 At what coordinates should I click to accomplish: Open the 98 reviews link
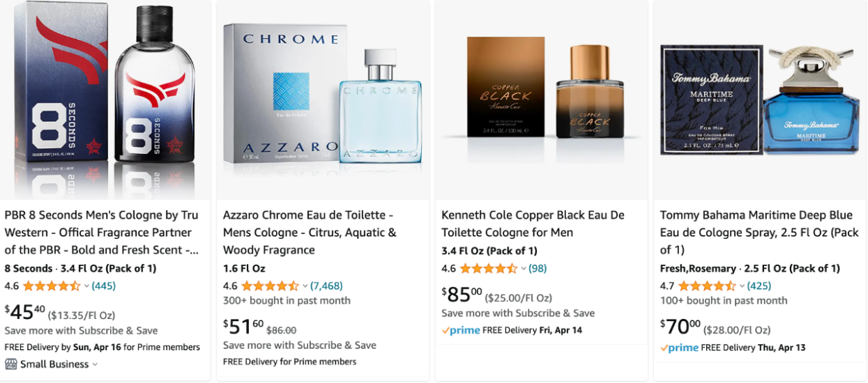[x=538, y=269]
